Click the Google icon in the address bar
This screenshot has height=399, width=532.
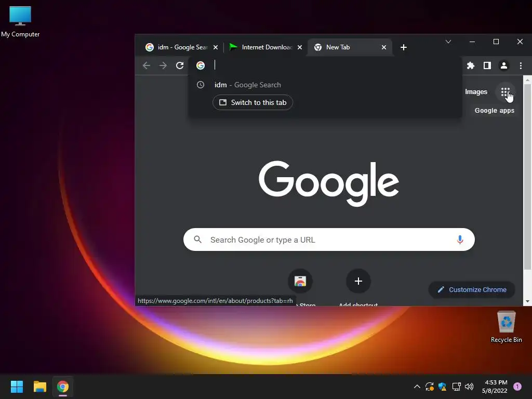201,65
